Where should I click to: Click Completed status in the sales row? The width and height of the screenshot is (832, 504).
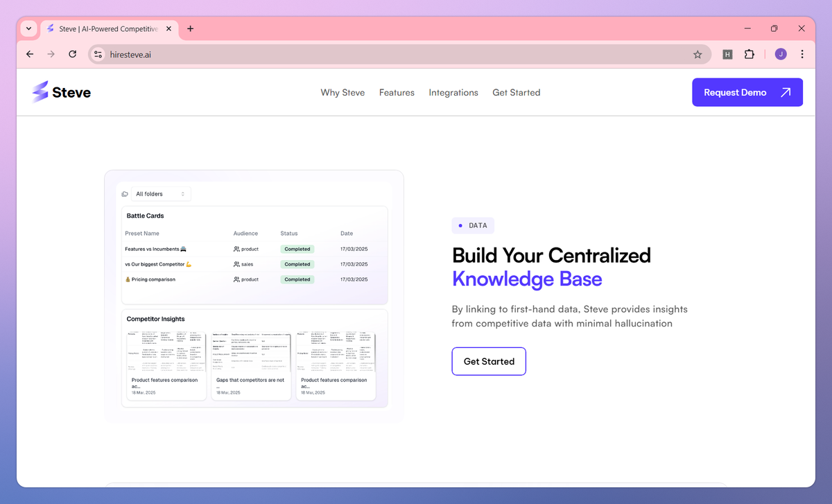click(x=297, y=264)
